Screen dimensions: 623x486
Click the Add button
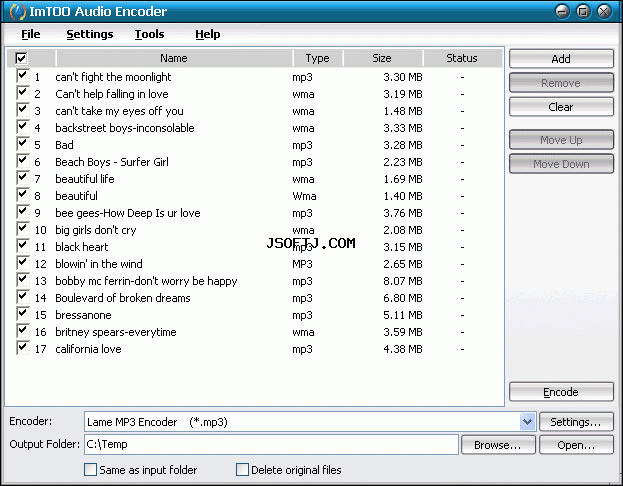click(561, 59)
